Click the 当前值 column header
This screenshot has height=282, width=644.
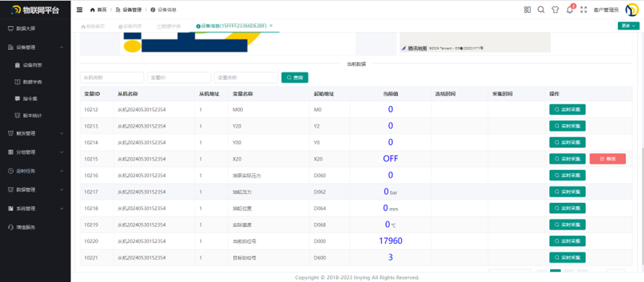point(390,94)
